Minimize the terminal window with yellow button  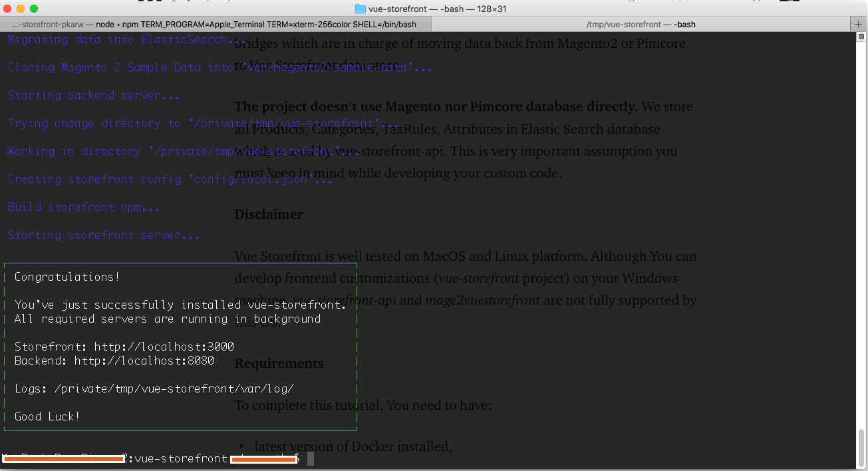[21, 9]
